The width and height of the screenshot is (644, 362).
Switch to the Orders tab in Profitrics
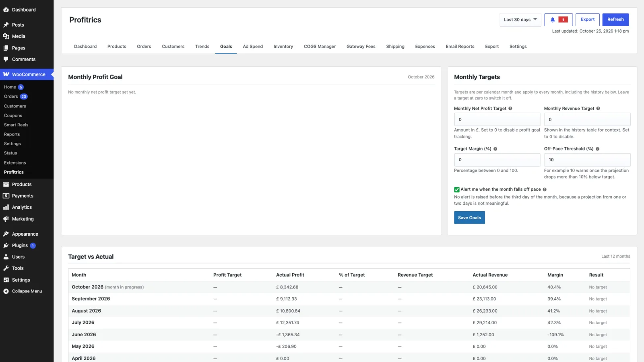point(144,47)
